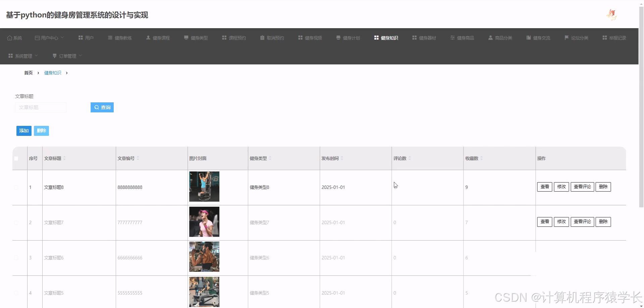
Task: Click the article number 8888888888
Action: click(x=130, y=187)
